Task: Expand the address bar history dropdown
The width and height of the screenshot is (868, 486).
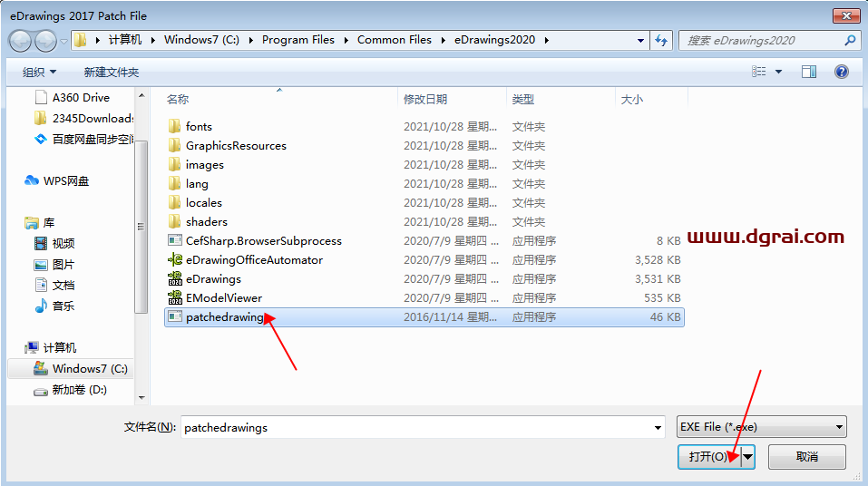Action: [x=640, y=41]
